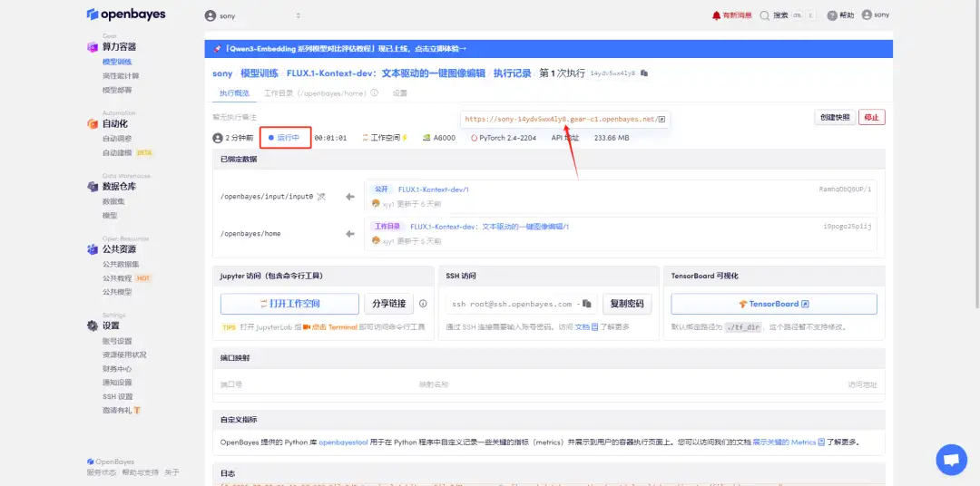Open the workspace directory link FLUX.1-Kontext-dev：文本驱动的一键图像编辑/1
This screenshot has width=980, height=486.
489,226
